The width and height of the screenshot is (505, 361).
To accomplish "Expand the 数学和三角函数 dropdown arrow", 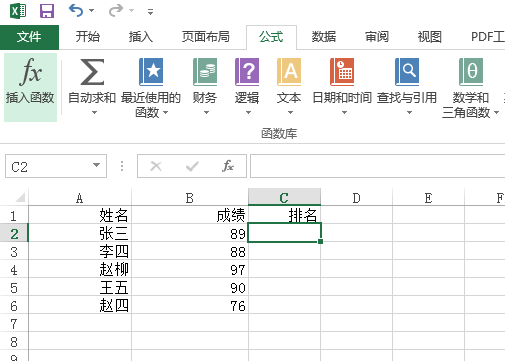I will coord(496,113).
